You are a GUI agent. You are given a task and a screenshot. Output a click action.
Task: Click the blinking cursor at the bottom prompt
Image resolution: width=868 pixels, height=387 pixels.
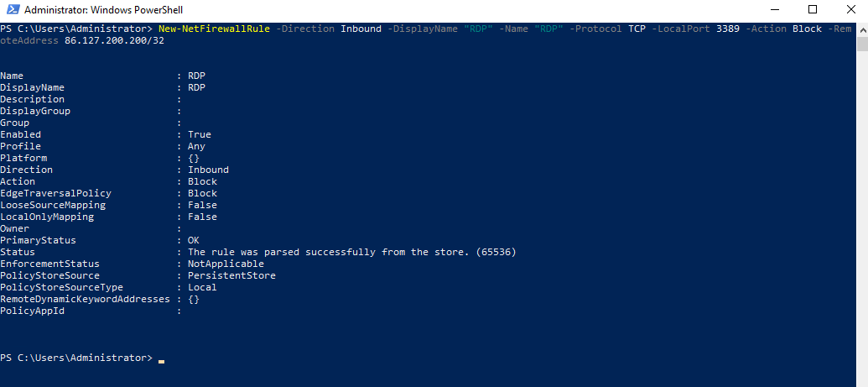[x=161, y=360]
